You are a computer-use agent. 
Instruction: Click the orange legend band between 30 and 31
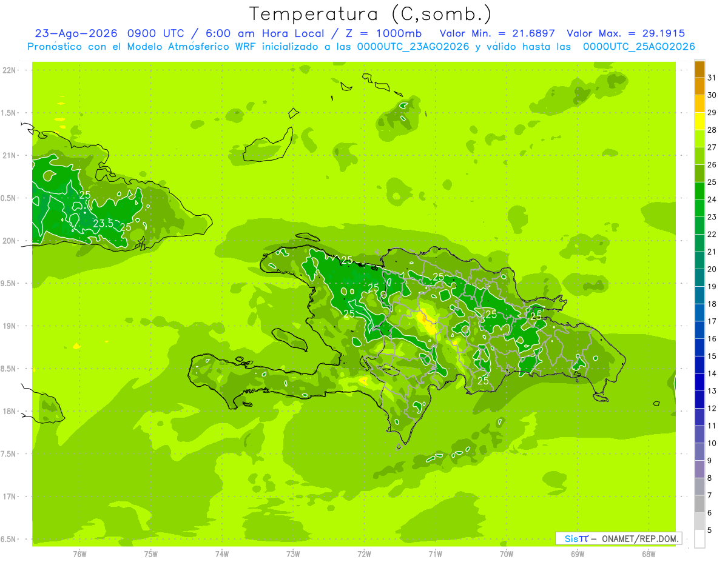tap(700, 87)
